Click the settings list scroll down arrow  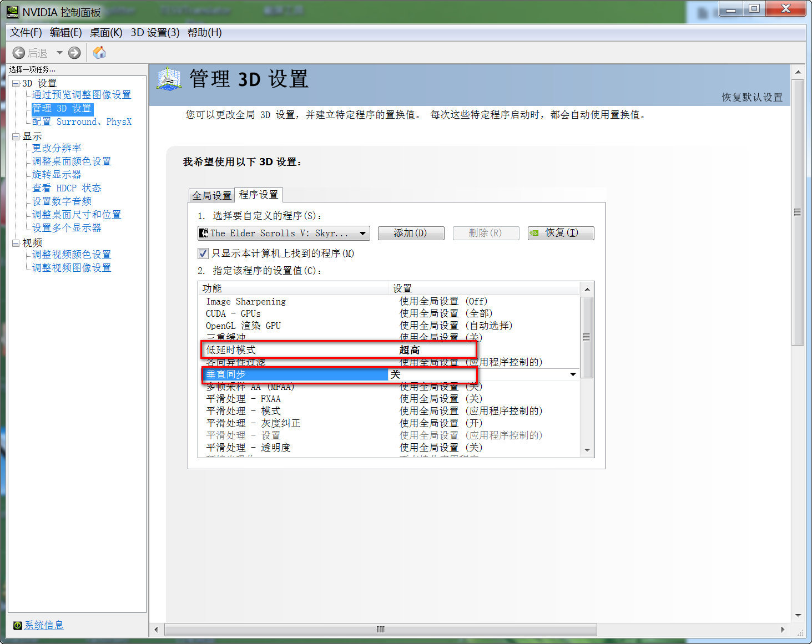(587, 450)
